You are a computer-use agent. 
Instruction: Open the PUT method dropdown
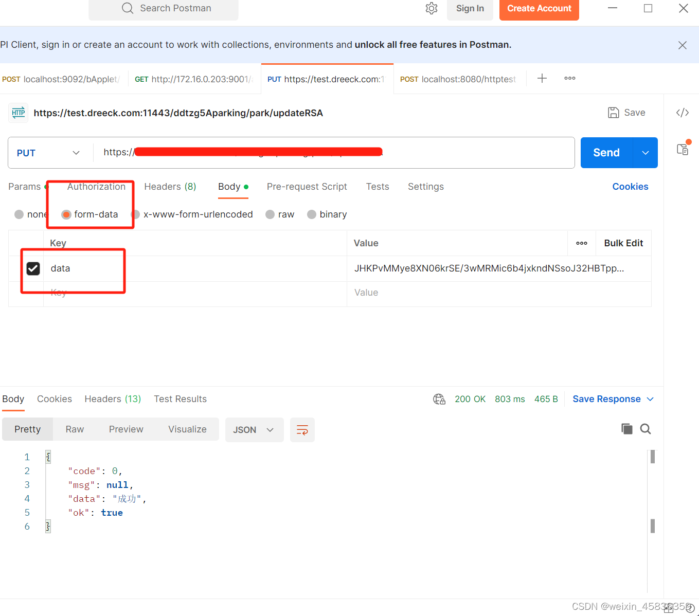48,153
